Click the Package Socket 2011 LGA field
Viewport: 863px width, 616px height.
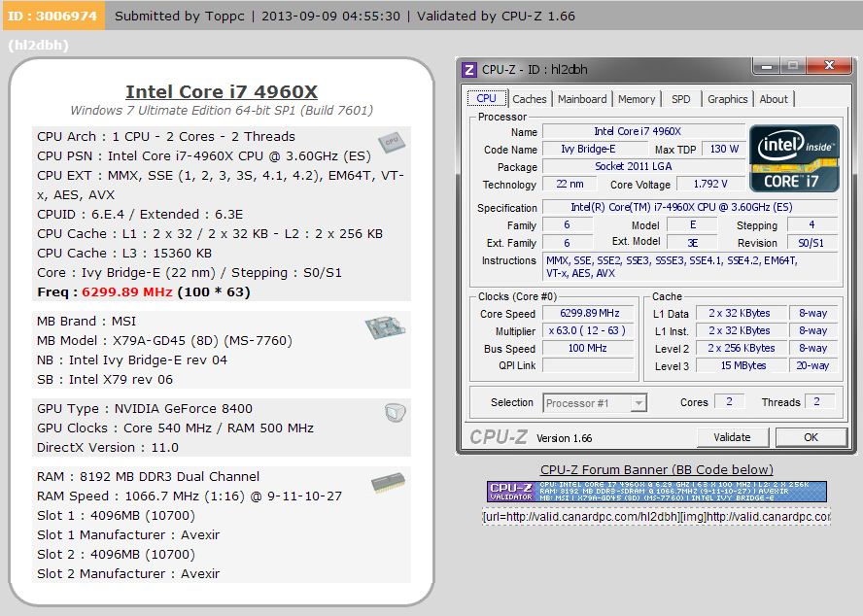point(643,166)
